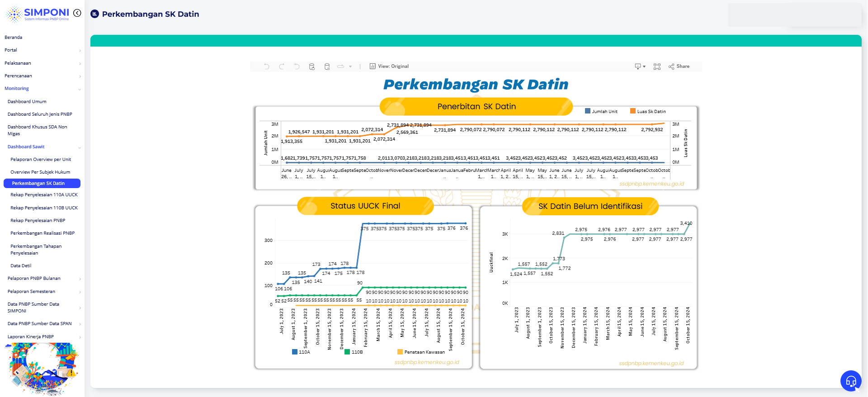
Task: Click the Jumlah Unit blue legend swatch
Action: tap(588, 111)
